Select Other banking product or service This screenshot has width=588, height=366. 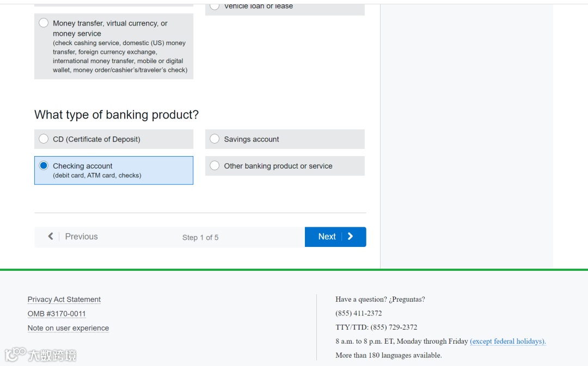click(215, 166)
